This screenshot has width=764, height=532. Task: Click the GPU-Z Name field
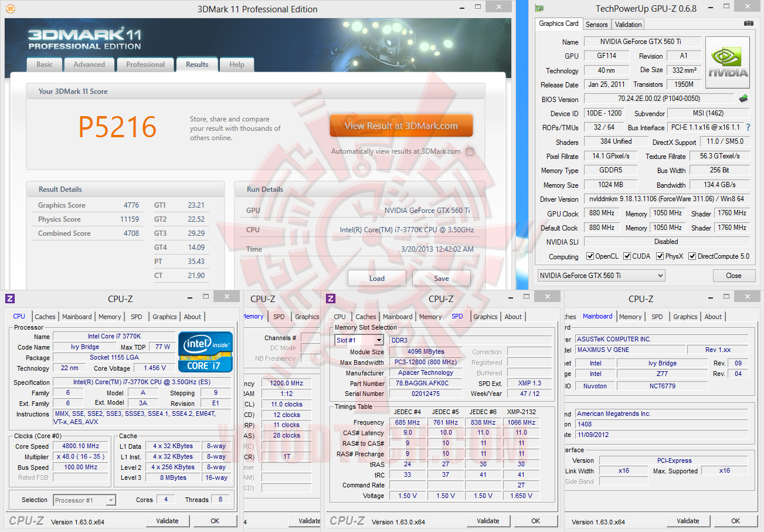click(x=642, y=42)
